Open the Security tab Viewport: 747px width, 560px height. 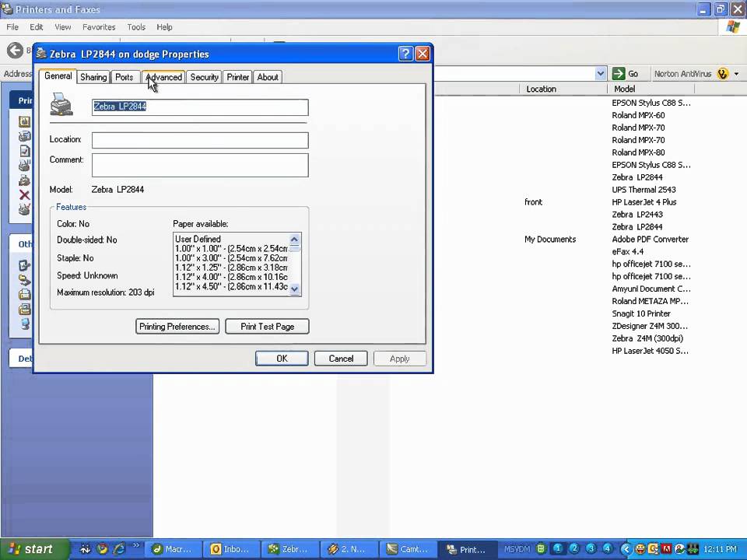point(204,77)
